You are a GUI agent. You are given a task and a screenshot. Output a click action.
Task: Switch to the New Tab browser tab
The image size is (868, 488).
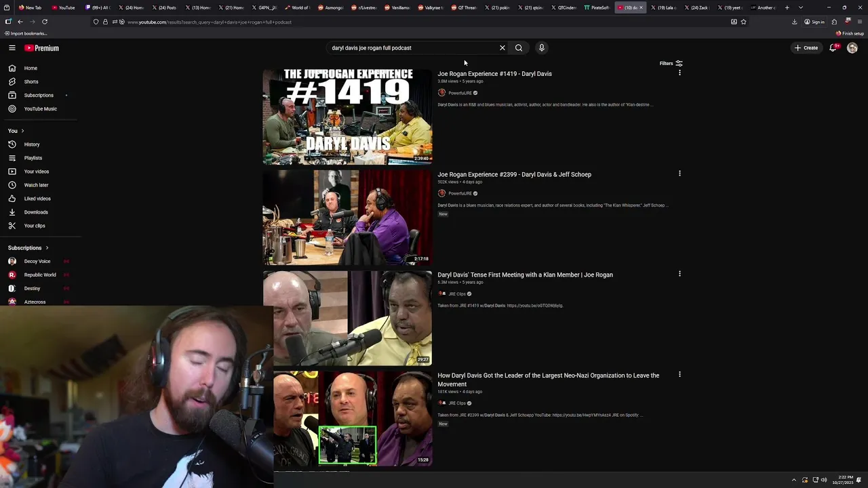[31, 7]
